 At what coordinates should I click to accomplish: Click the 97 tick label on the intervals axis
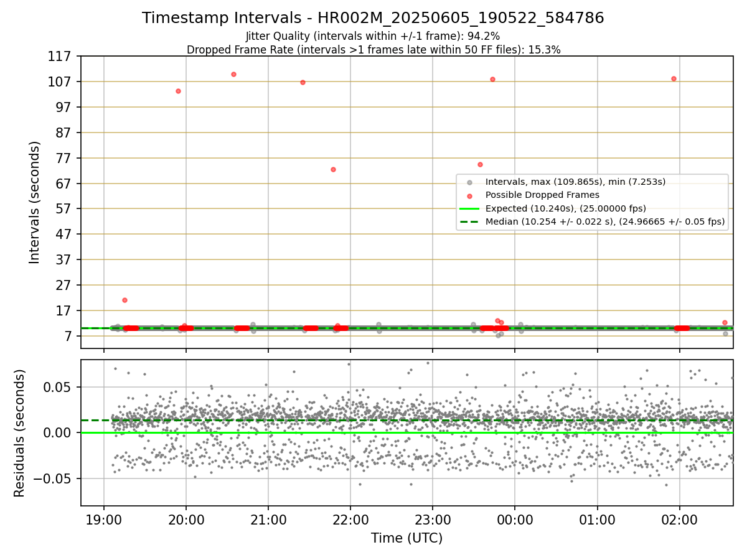(65, 108)
